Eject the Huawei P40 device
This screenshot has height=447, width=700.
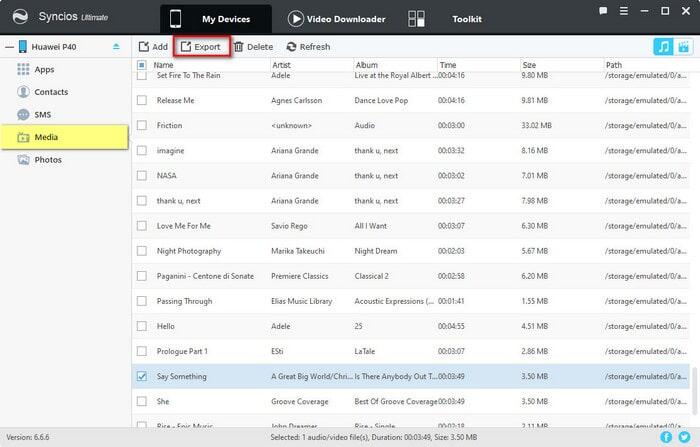[116, 47]
